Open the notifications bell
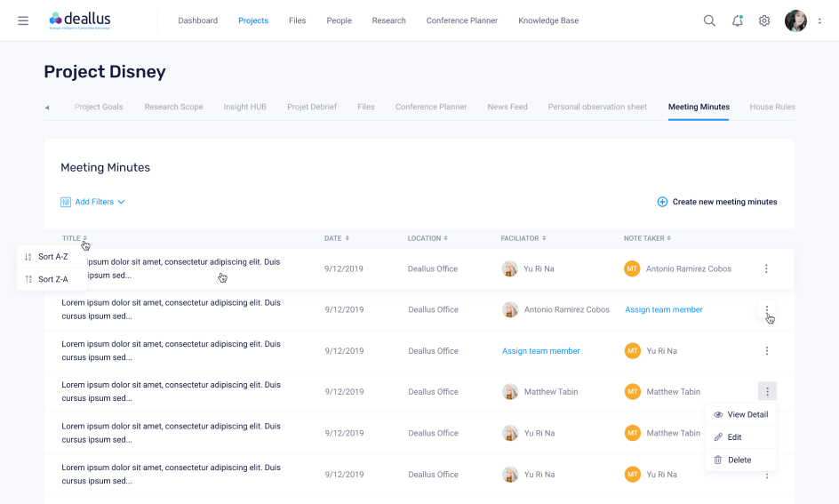 [x=737, y=20]
